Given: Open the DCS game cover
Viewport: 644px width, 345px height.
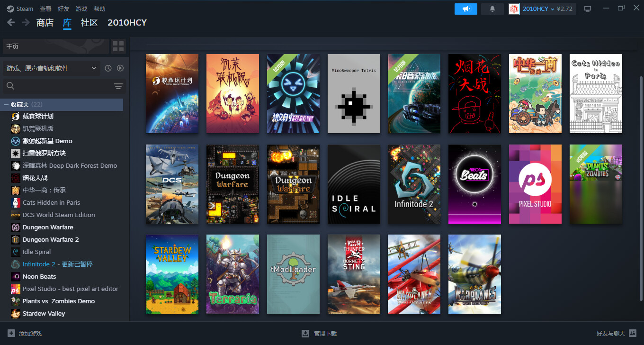Looking at the screenshot, I should (x=172, y=184).
